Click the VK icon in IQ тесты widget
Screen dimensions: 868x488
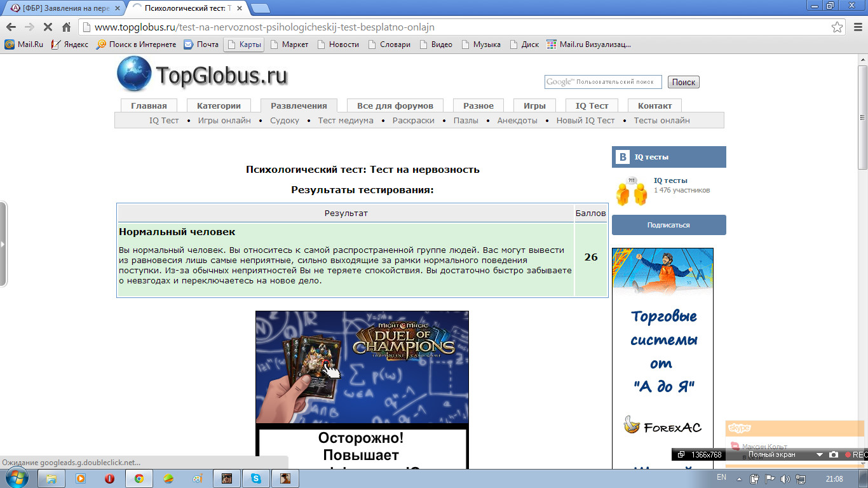tap(623, 157)
